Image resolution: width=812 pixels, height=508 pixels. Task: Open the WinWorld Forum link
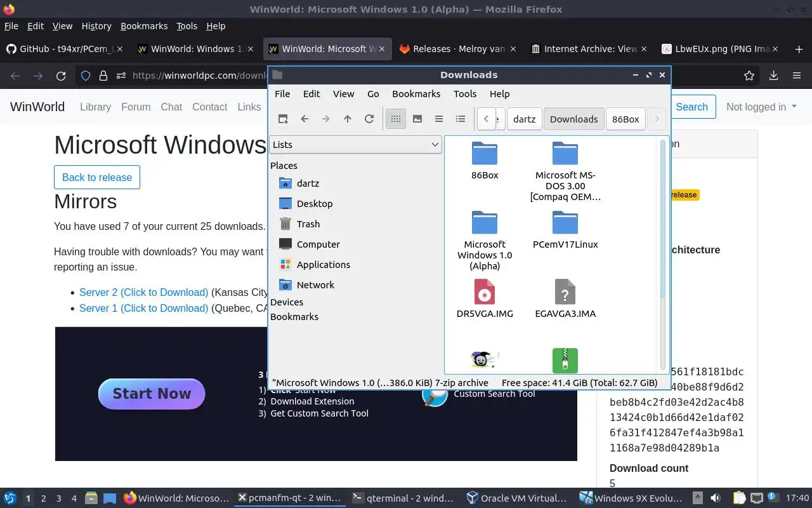pos(136,107)
